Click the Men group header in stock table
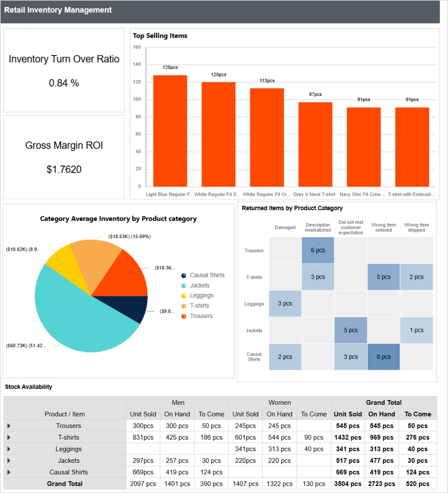 pos(178,402)
